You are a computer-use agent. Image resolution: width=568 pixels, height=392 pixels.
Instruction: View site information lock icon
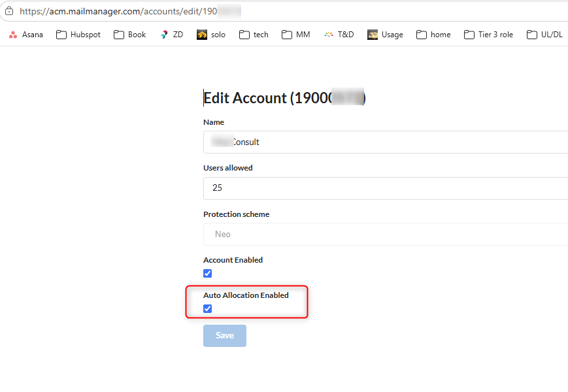9,11
